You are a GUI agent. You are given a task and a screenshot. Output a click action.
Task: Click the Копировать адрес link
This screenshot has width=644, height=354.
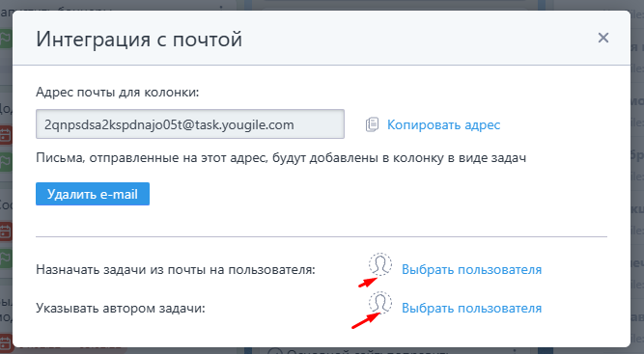[x=443, y=124]
